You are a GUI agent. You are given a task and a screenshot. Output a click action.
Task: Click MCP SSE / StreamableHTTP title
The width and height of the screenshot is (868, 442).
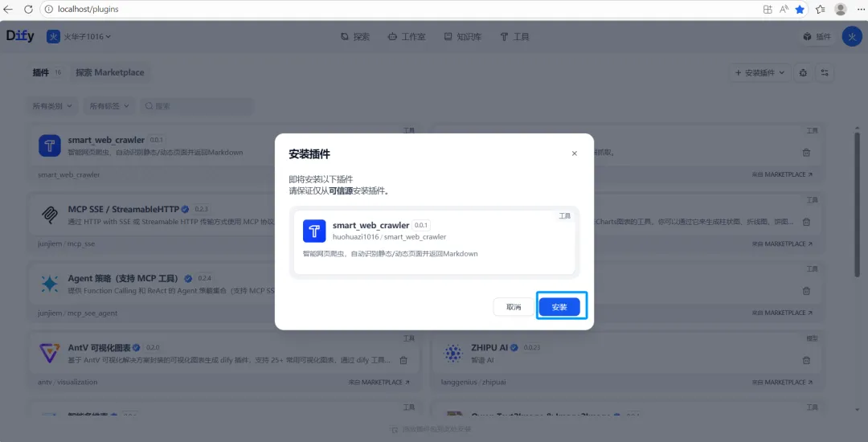pyautogui.click(x=124, y=209)
